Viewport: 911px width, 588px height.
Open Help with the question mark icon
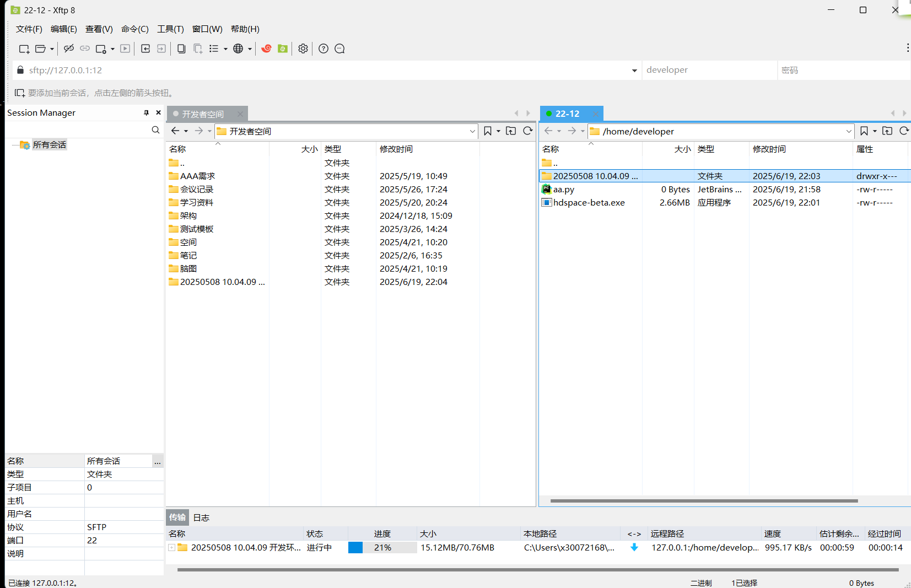coord(324,48)
